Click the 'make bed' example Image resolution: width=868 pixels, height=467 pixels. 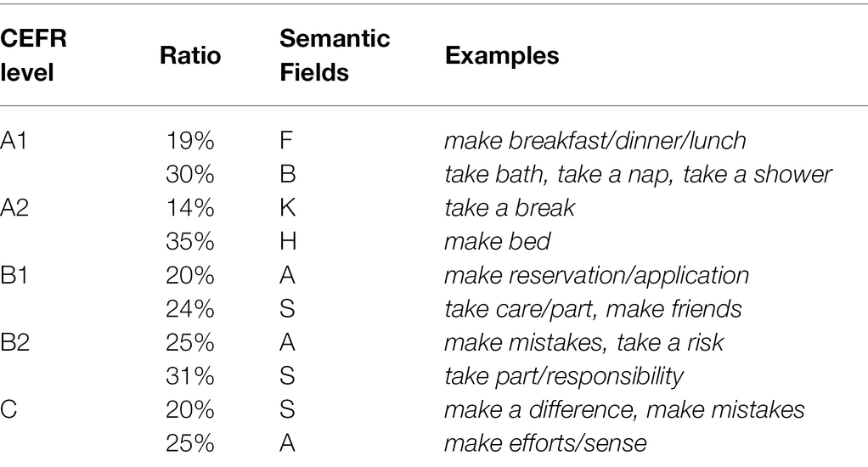498,242
